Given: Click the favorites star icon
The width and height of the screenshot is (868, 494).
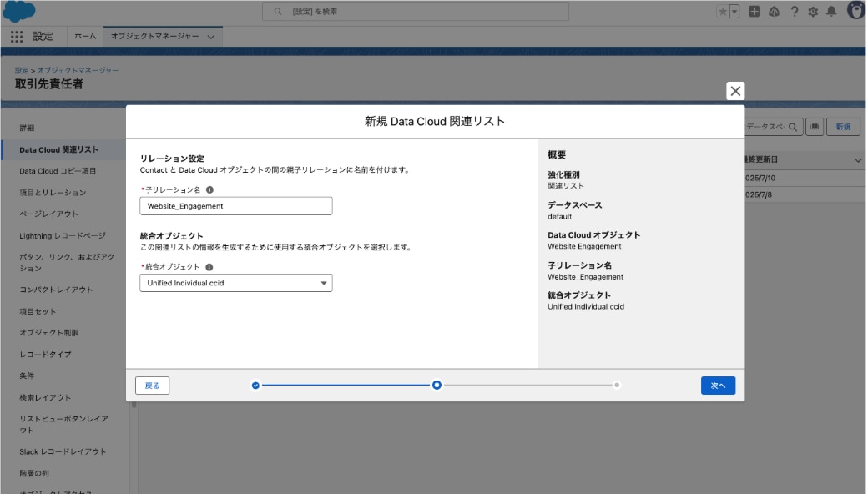Looking at the screenshot, I should click(723, 12).
